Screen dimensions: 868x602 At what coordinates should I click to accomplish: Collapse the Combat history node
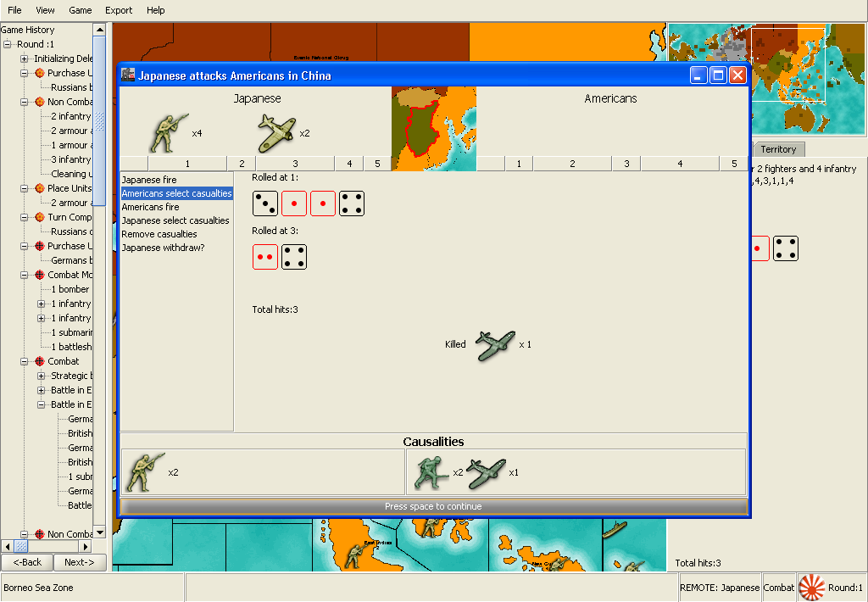25,361
